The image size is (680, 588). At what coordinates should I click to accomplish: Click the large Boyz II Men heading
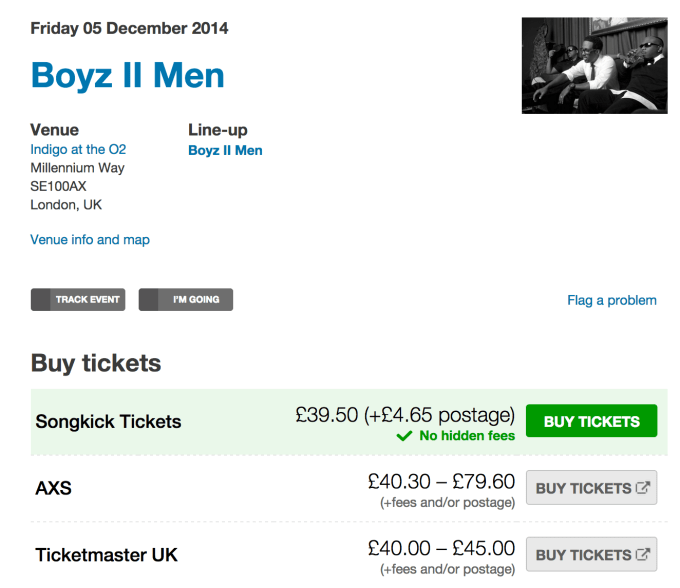(128, 76)
